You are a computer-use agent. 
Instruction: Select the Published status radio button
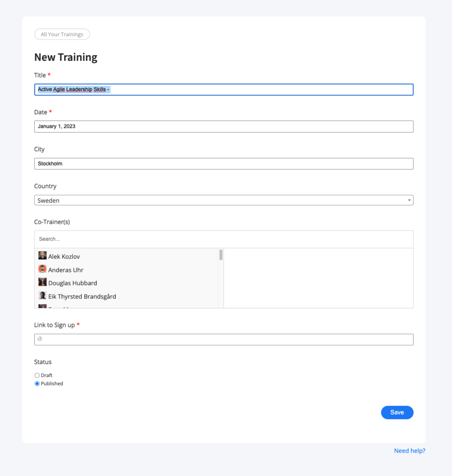[37, 383]
